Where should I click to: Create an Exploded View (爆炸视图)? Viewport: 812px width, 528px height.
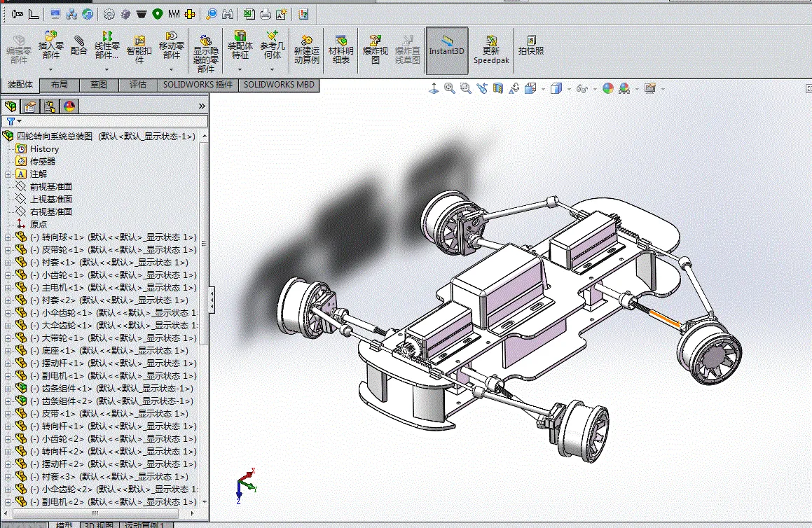tap(376, 48)
